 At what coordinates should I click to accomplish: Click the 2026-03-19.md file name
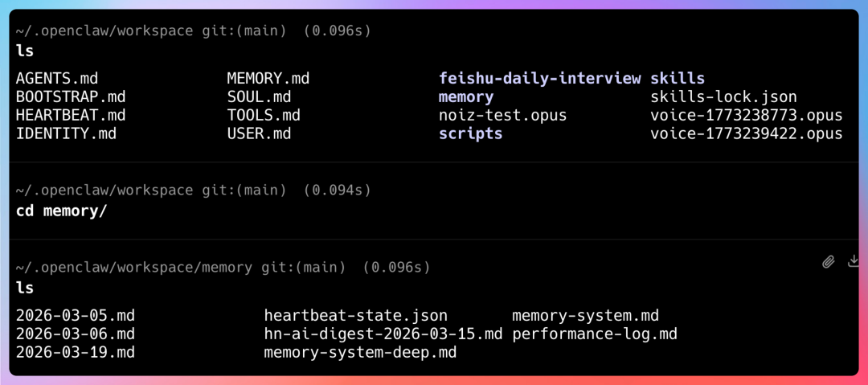76,352
